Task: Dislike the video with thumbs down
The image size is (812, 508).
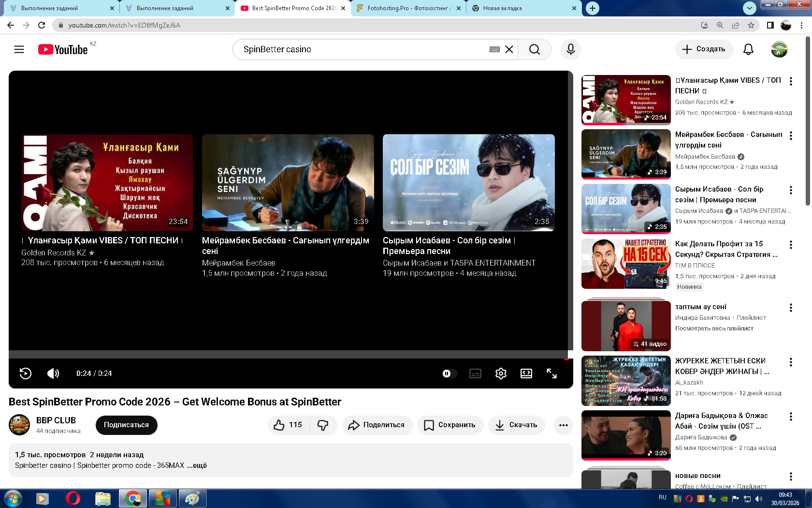Action: pyautogui.click(x=323, y=425)
